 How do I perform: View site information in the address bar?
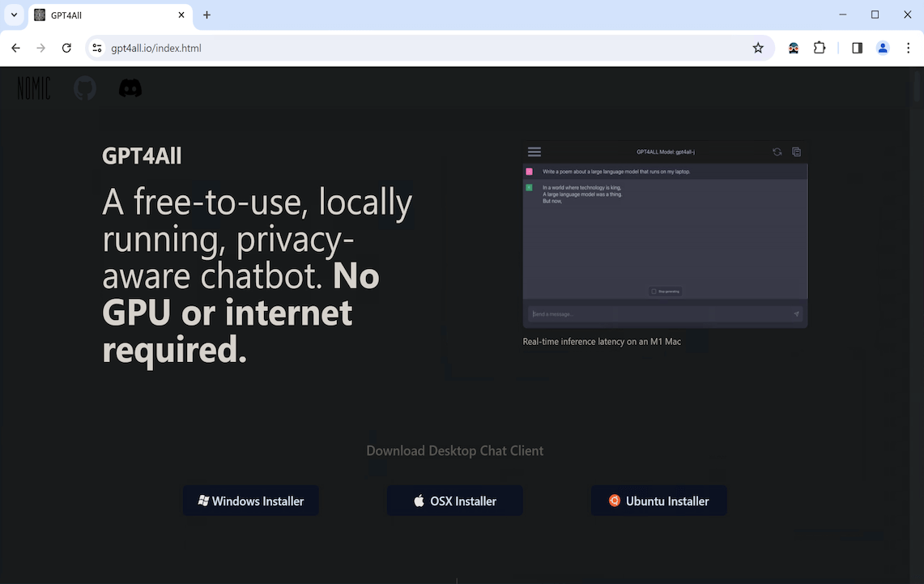click(98, 48)
